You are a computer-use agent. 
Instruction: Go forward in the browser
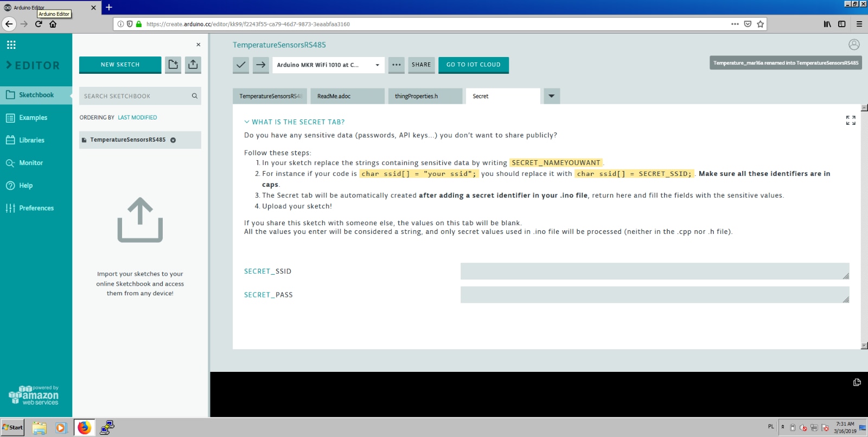[24, 24]
